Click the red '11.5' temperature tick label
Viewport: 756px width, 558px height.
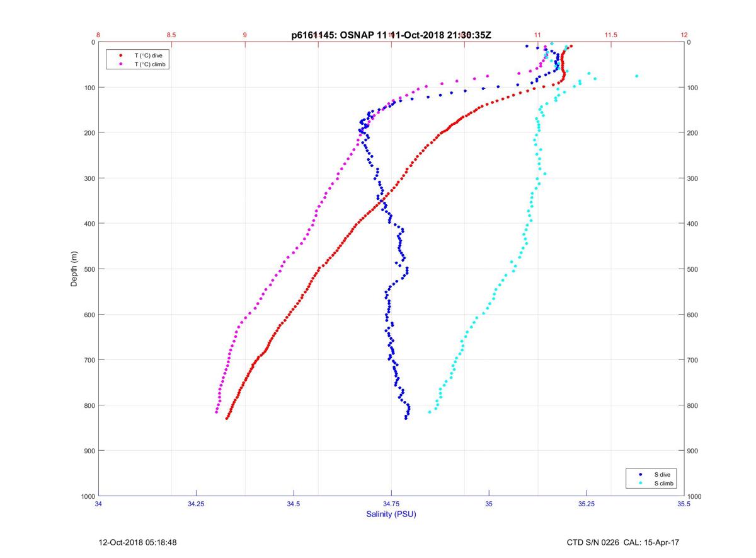610,35
